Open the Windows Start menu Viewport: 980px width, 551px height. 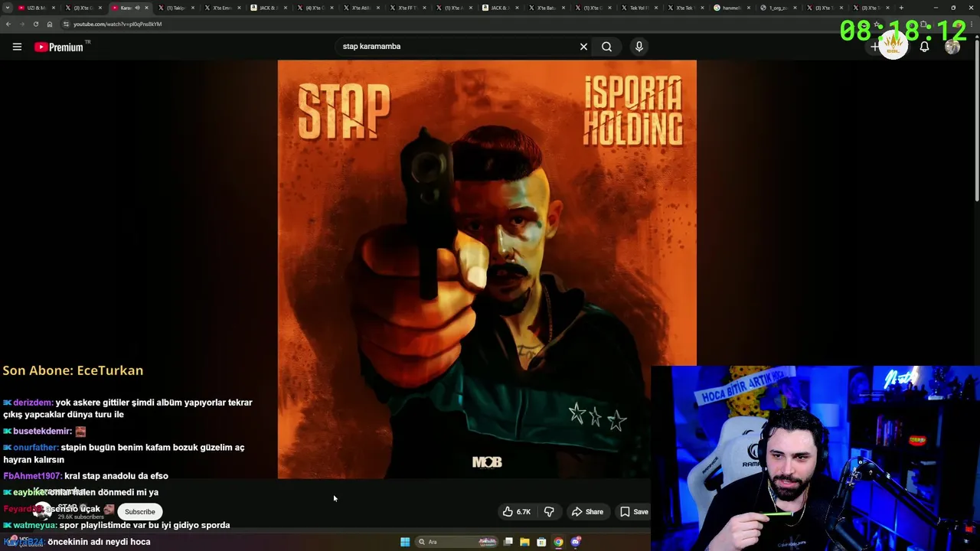pyautogui.click(x=405, y=542)
